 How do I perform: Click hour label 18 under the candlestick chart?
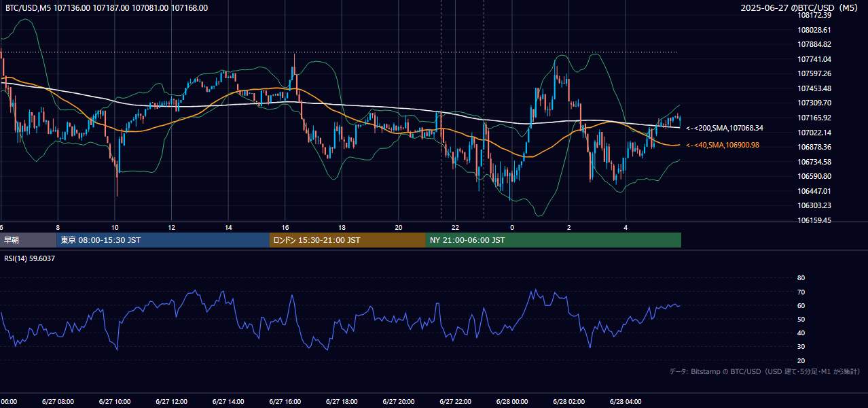tap(342, 228)
